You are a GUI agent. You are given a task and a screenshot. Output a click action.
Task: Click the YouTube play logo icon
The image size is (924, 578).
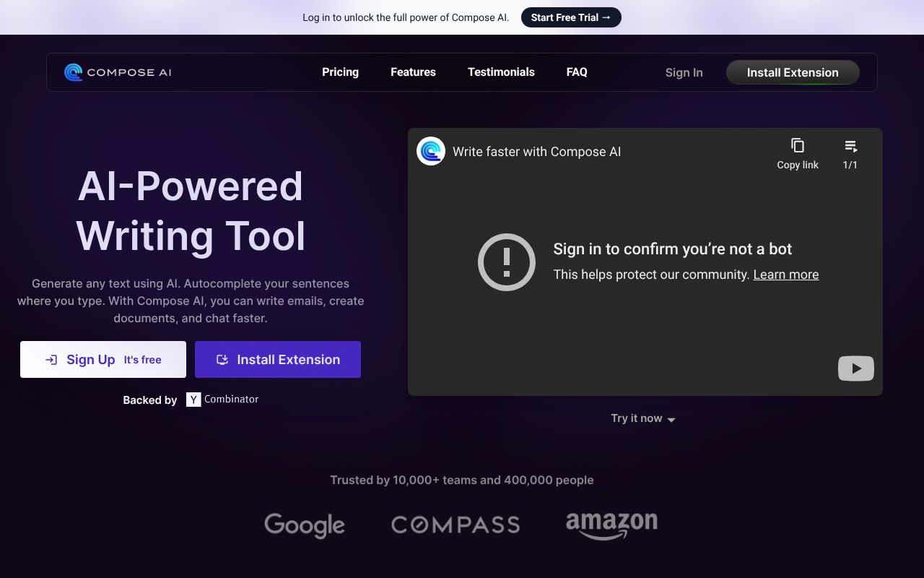coord(855,368)
